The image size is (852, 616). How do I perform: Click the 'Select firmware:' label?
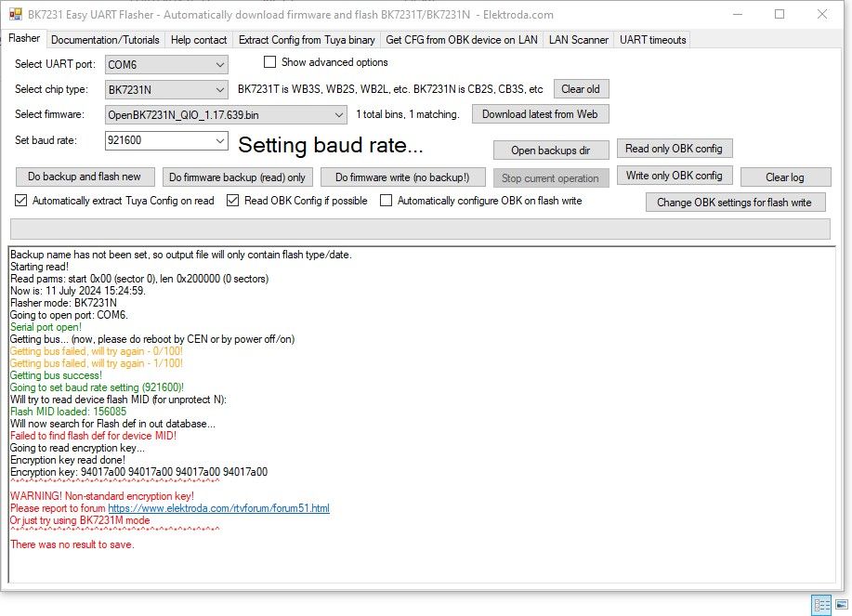click(x=49, y=114)
